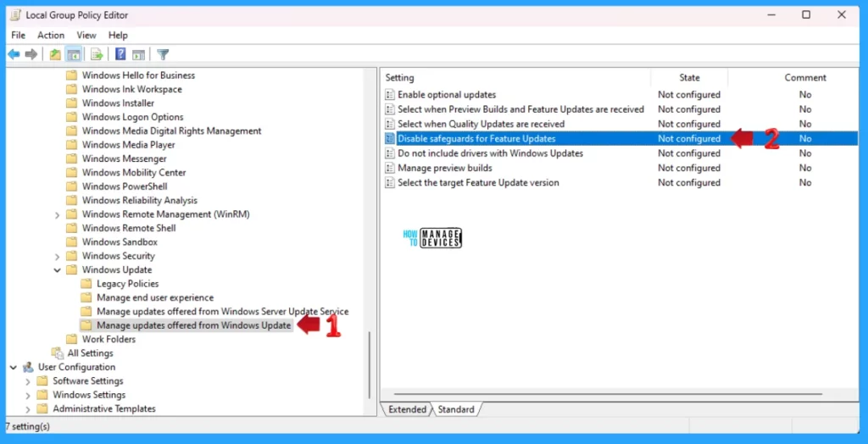868x444 pixels.
Task: Select Windows Messenger in tree
Action: (x=124, y=158)
